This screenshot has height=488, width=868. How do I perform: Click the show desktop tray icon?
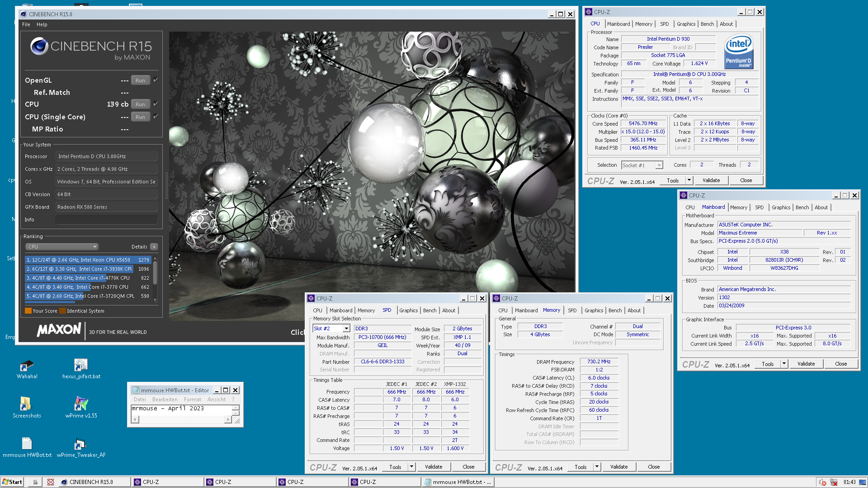(x=863, y=482)
